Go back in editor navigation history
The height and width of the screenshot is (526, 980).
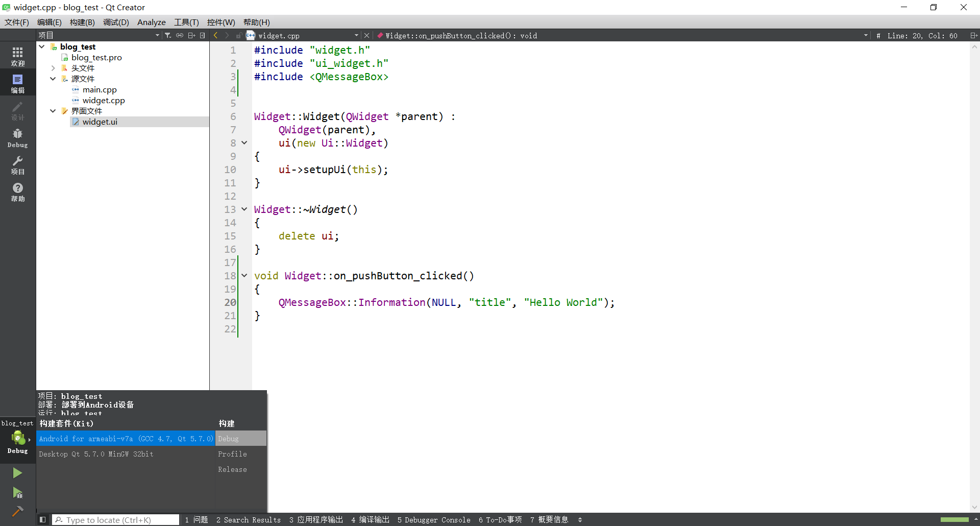pos(216,35)
